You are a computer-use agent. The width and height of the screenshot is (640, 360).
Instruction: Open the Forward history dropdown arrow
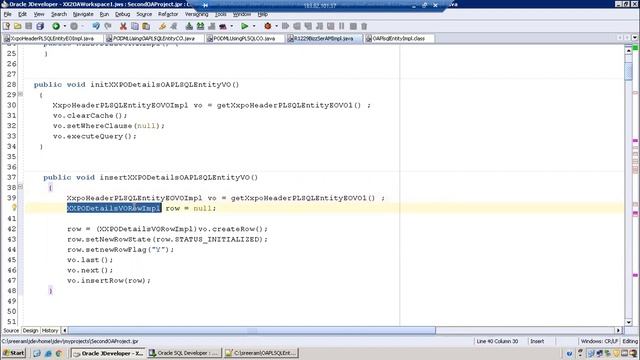click(x=82, y=26)
